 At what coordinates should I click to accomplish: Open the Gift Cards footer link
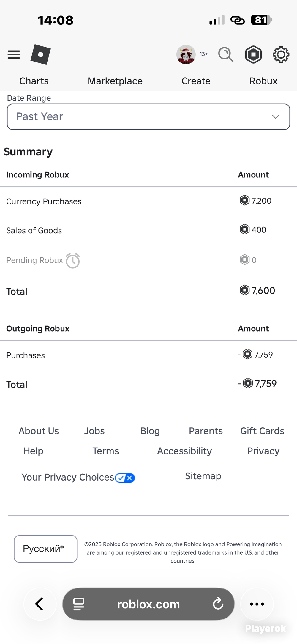pos(262,431)
